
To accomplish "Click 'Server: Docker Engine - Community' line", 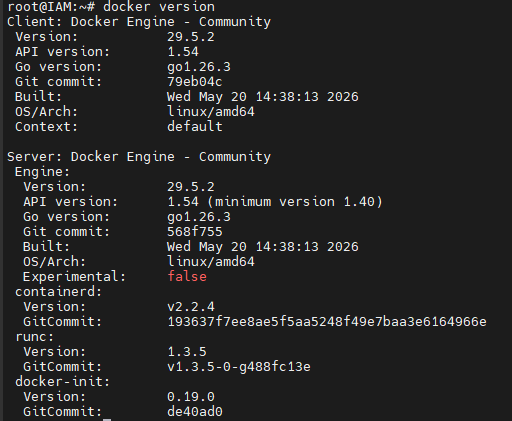I will pyautogui.click(x=139, y=157).
